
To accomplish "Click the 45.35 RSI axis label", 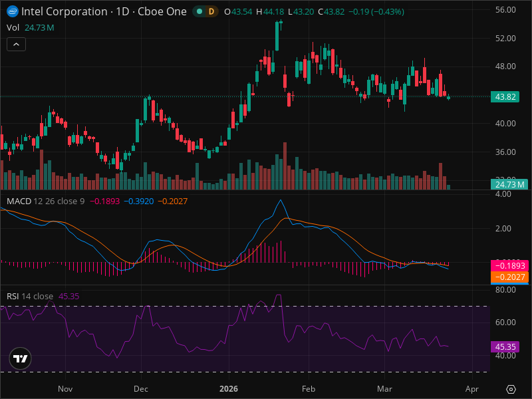I will pyautogui.click(x=505, y=346).
